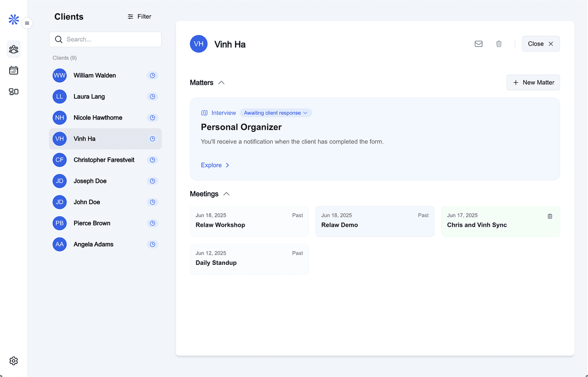Toggle the sidebar collapse hamburger button
The image size is (588, 377).
[27, 23]
